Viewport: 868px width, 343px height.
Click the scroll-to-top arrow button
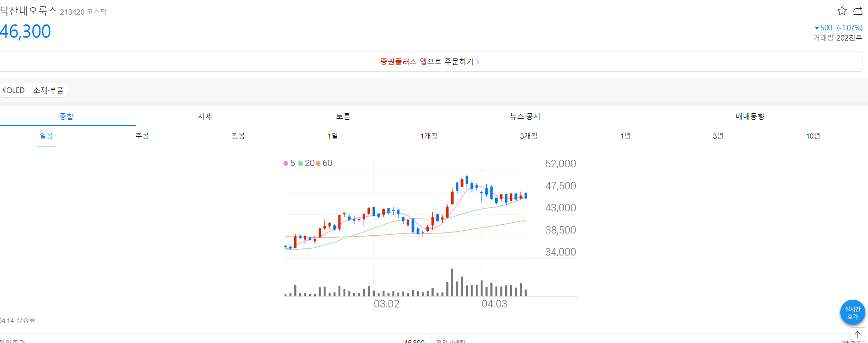pos(857,334)
